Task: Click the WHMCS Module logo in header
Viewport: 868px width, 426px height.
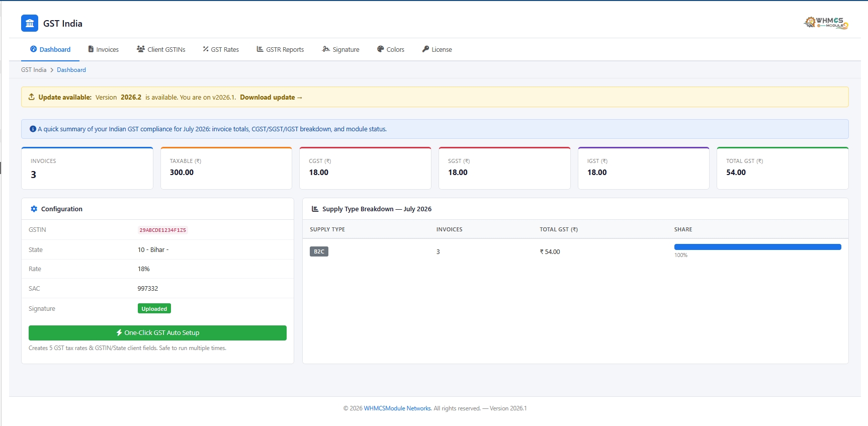Action: coord(826,23)
